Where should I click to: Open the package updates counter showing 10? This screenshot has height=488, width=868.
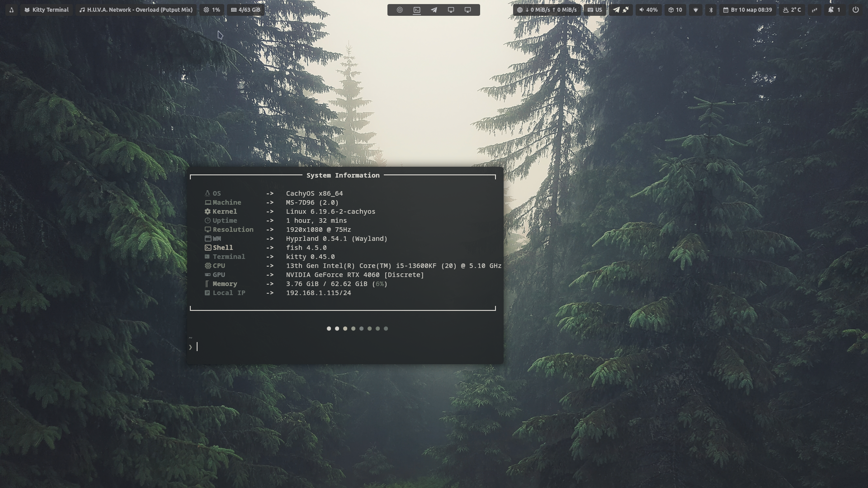point(675,9)
